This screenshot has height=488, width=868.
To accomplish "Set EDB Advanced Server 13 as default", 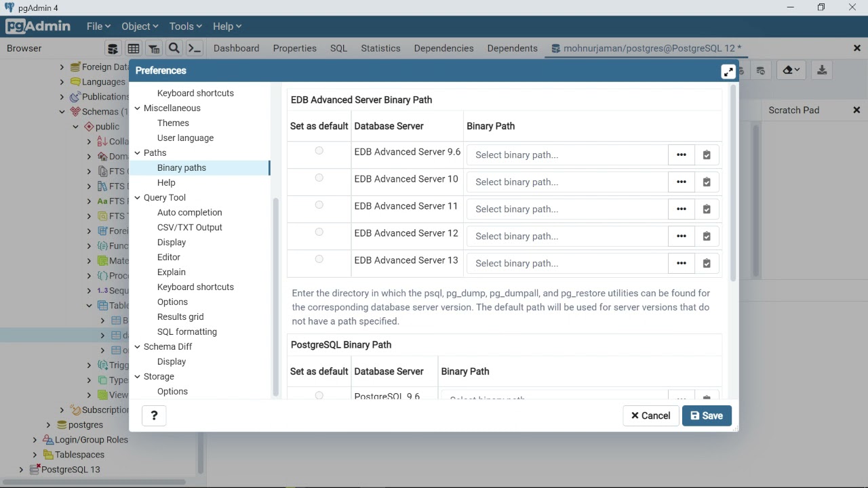I will coord(319,259).
